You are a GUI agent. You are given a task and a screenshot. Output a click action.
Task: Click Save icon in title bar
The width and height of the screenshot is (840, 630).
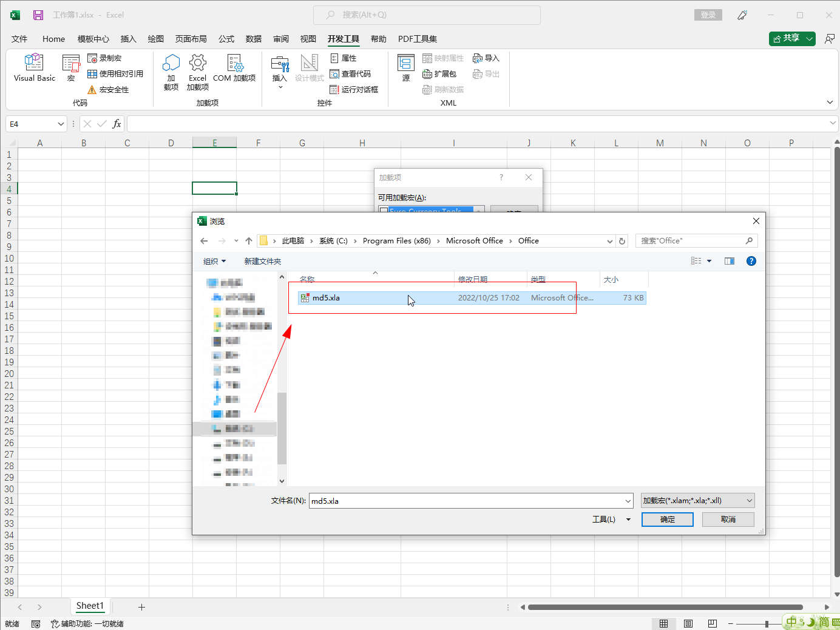(38, 15)
